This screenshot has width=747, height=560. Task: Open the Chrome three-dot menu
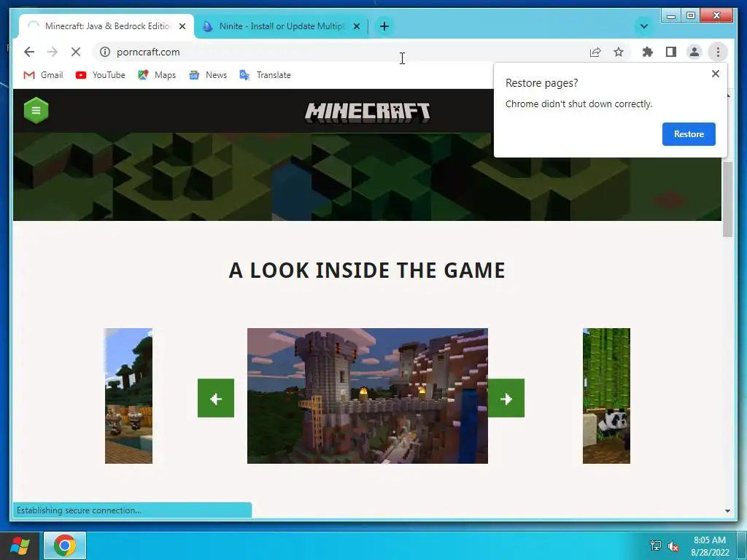(x=718, y=52)
